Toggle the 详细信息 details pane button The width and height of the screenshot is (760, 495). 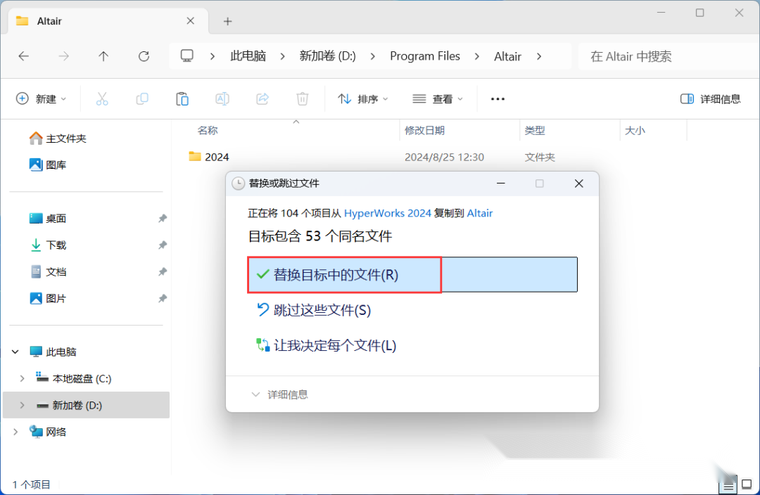pos(710,99)
